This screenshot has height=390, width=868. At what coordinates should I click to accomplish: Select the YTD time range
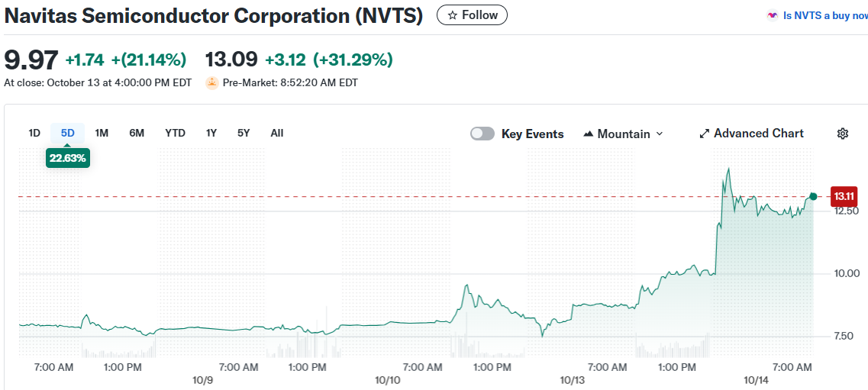point(175,133)
